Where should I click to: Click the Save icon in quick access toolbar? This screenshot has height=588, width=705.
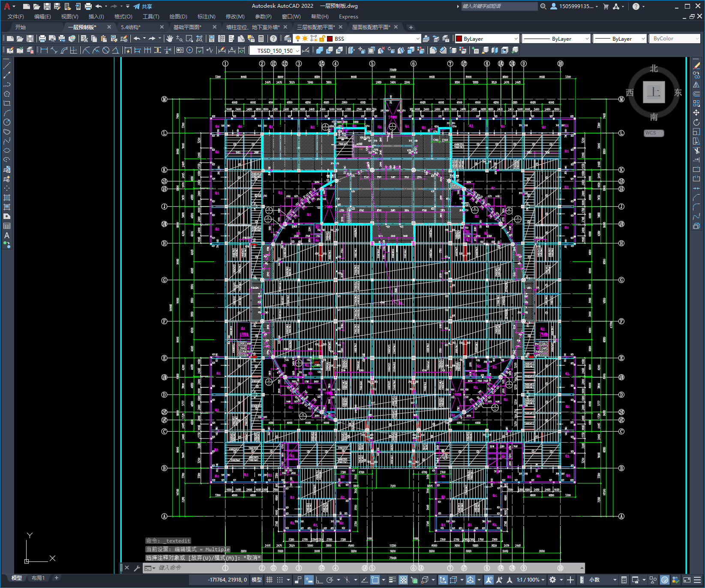point(47,6)
